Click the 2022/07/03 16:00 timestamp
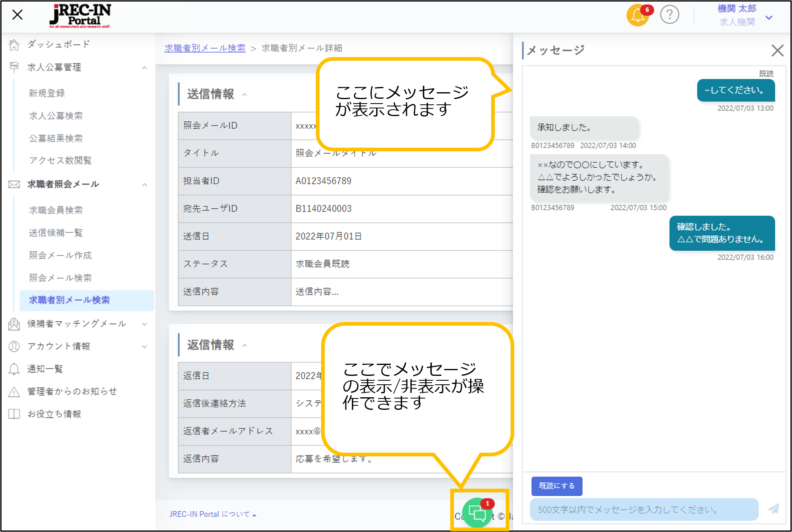This screenshot has height=532, width=792. [x=745, y=257]
